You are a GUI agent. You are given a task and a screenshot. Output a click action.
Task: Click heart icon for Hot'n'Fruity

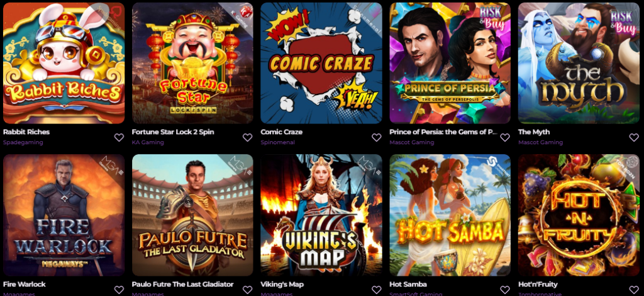point(634,290)
